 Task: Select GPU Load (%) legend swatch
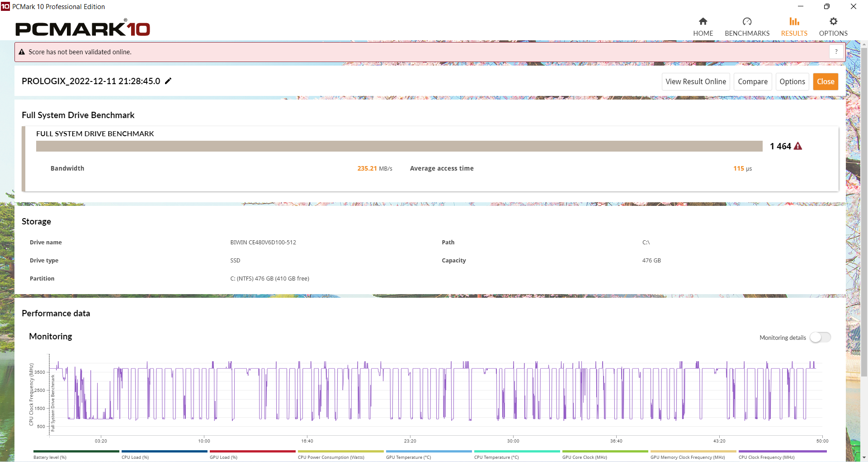(x=253, y=451)
